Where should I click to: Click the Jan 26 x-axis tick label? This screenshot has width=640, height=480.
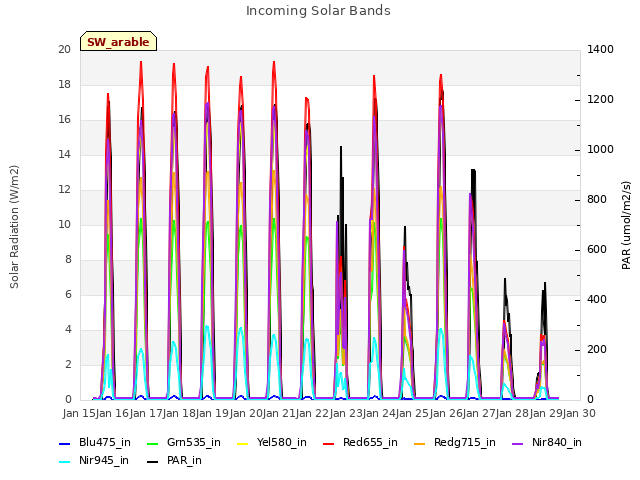(446, 413)
